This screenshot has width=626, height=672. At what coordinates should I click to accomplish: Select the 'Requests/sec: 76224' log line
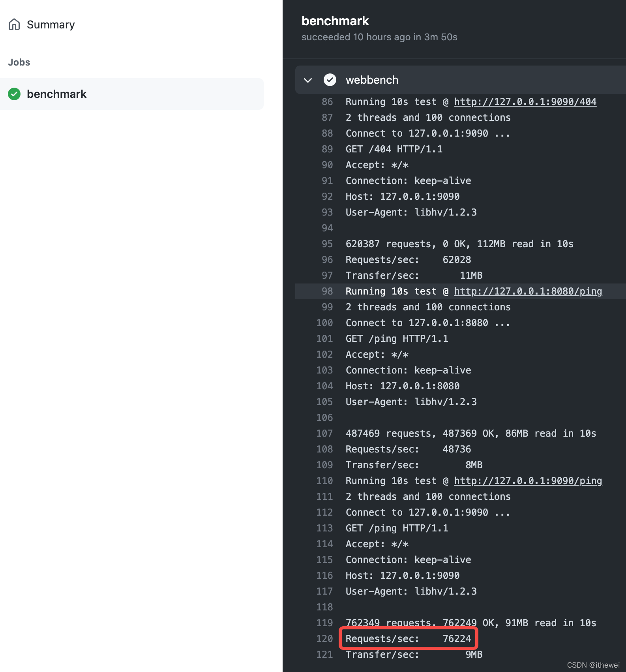(x=408, y=639)
